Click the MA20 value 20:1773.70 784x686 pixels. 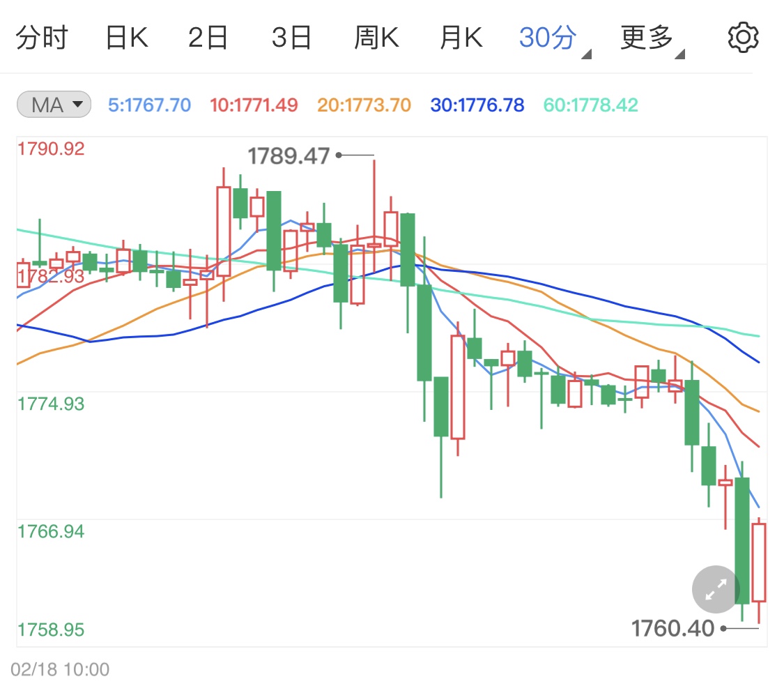pyautogui.click(x=364, y=105)
